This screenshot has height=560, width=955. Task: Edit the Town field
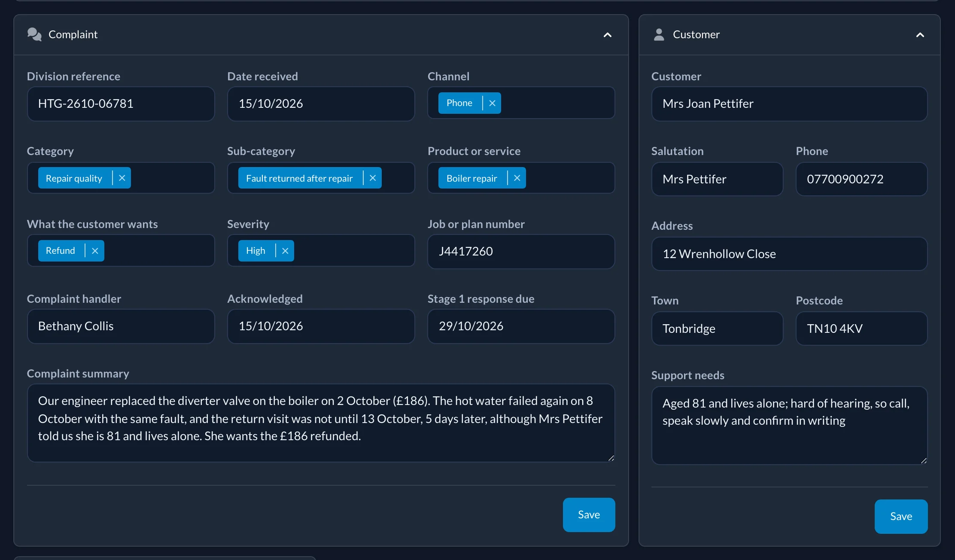pos(717,329)
